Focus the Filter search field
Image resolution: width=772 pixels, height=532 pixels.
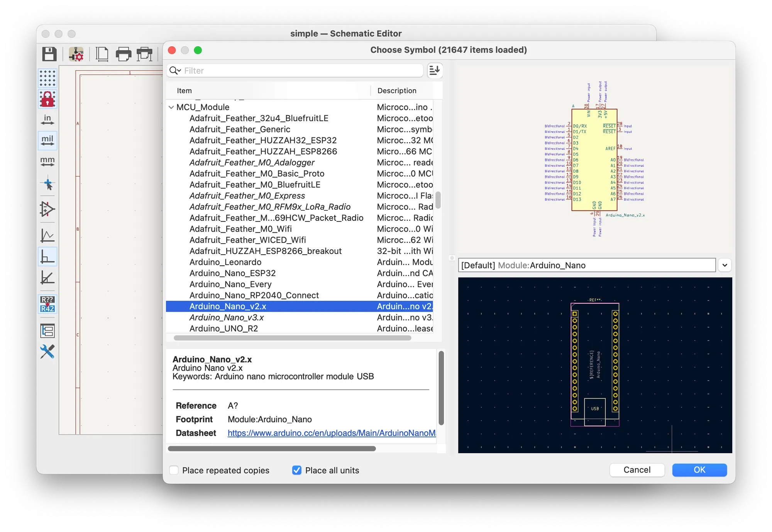(x=295, y=70)
